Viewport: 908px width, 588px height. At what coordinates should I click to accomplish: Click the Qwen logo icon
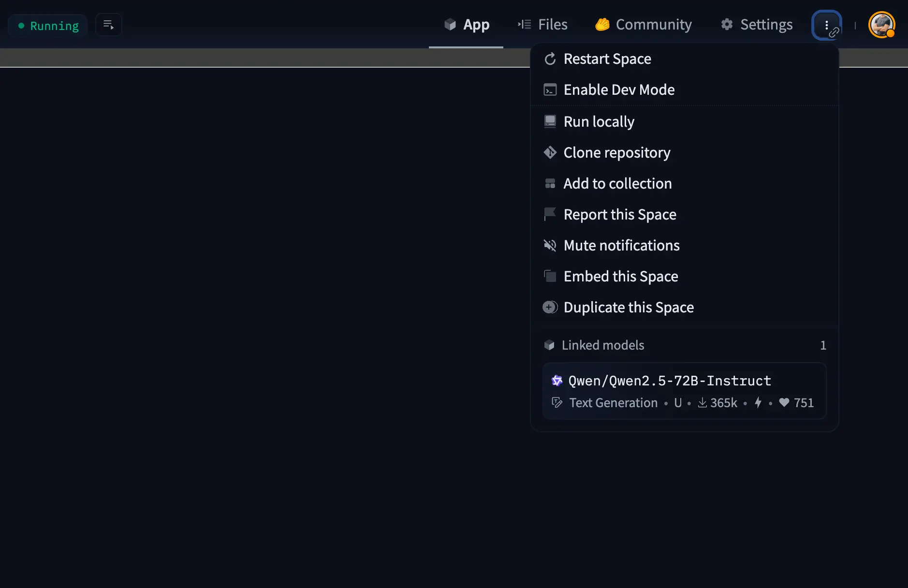557,381
